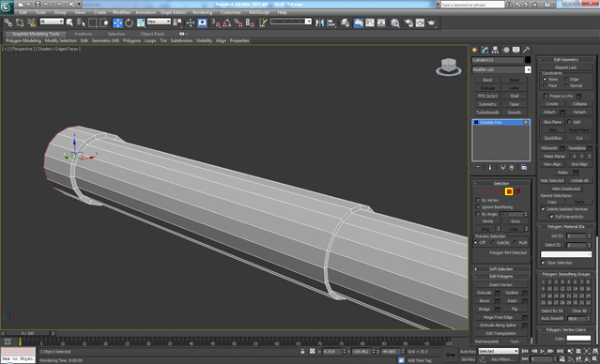Open the Graph Editors menu
Screen dimensions: 600x364
click(x=173, y=12)
